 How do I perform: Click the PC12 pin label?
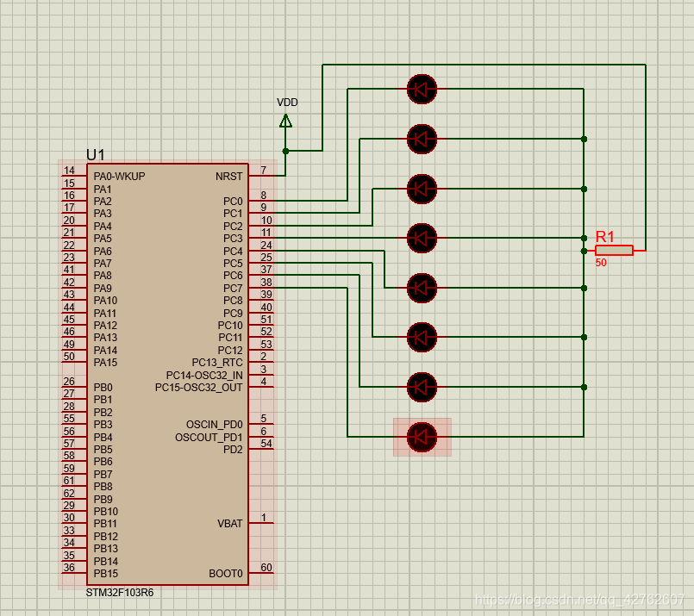(x=230, y=351)
